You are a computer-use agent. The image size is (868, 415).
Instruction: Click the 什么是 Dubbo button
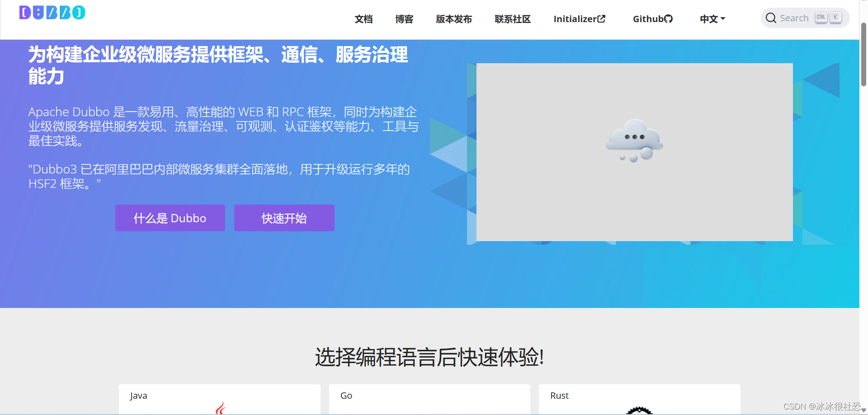pyautogui.click(x=170, y=218)
